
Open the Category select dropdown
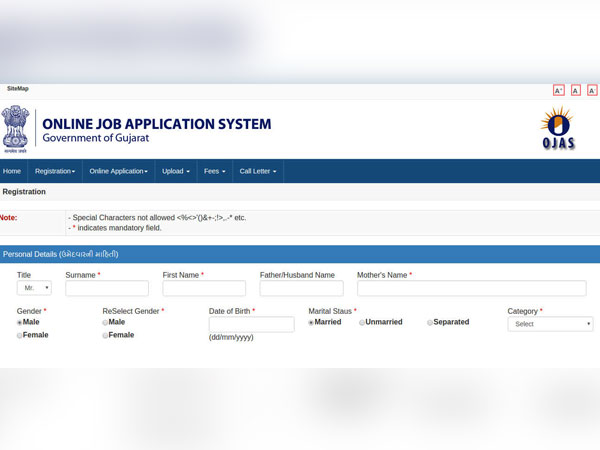tap(550, 324)
